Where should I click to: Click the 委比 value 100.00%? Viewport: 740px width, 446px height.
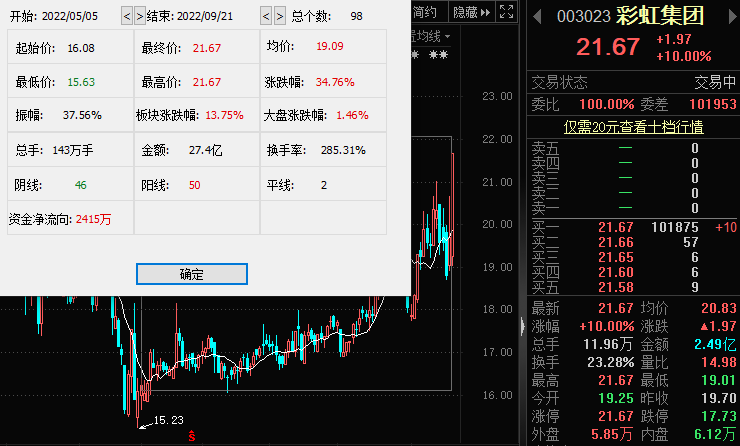(606, 104)
